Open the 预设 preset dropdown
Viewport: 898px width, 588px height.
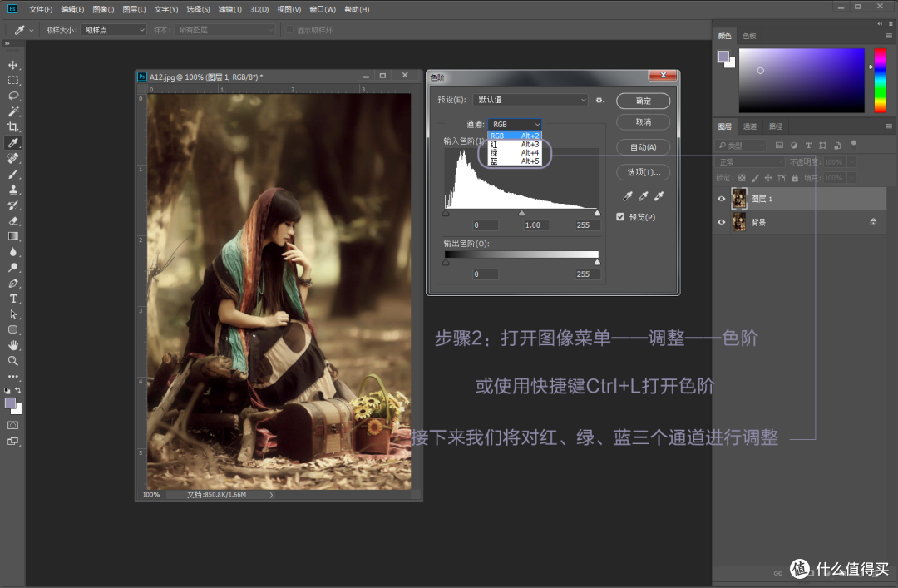(530, 99)
